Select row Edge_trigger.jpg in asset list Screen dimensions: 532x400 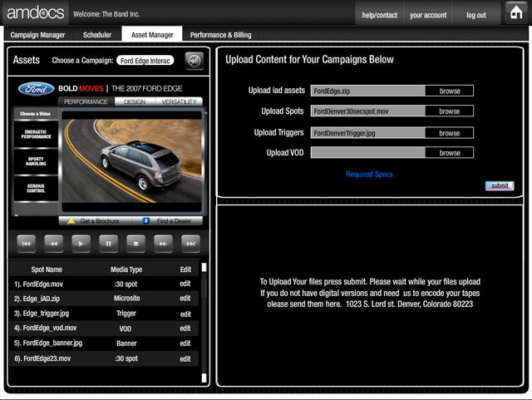(x=103, y=314)
